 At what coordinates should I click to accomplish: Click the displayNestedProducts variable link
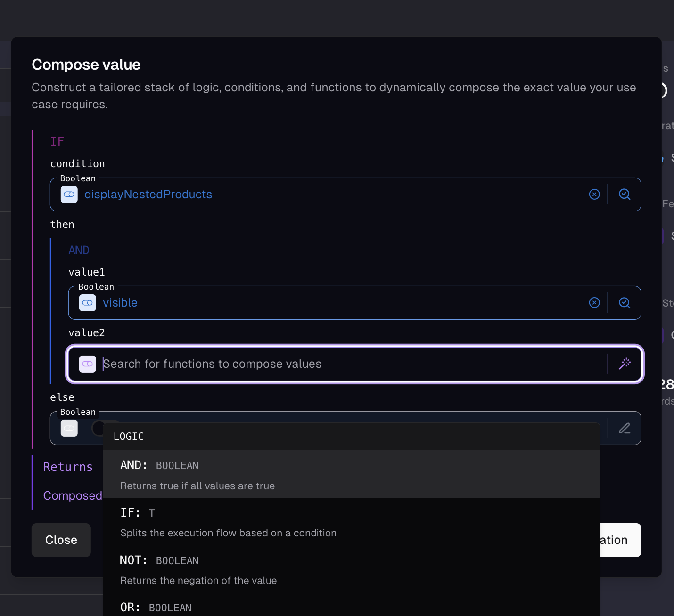pos(148,195)
